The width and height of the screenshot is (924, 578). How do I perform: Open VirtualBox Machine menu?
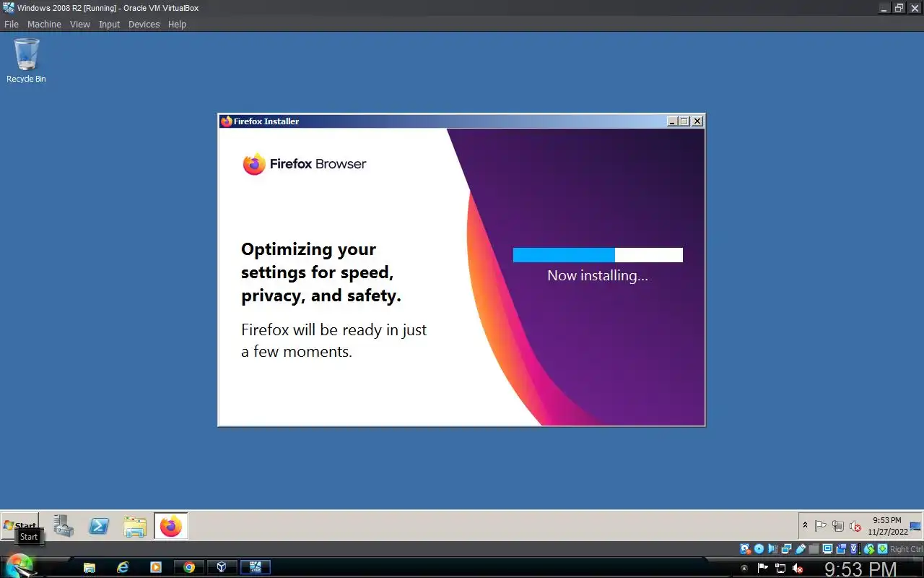44,24
